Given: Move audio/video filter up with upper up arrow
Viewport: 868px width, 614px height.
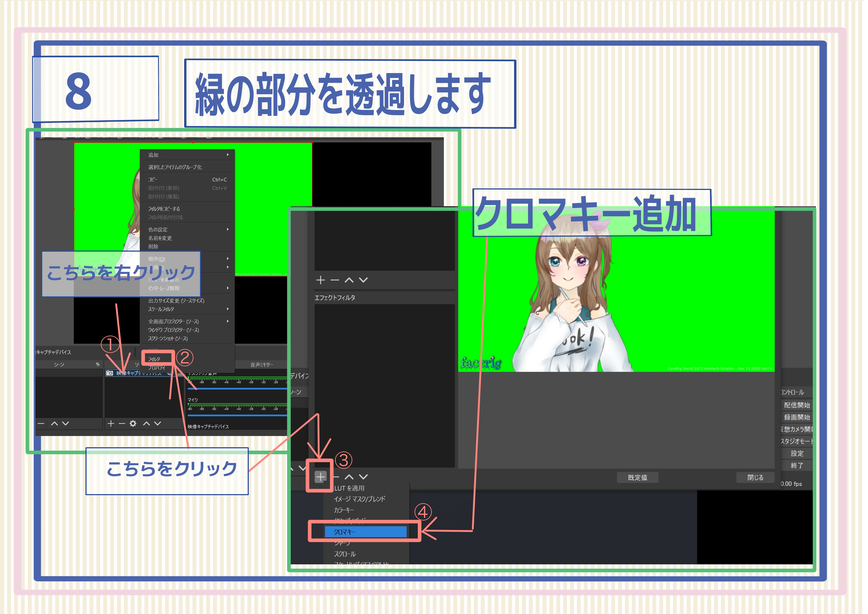Looking at the screenshot, I should (x=349, y=280).
